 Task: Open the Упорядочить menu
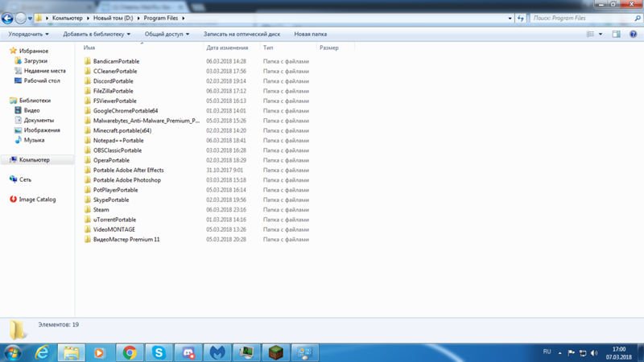point(28,34)
